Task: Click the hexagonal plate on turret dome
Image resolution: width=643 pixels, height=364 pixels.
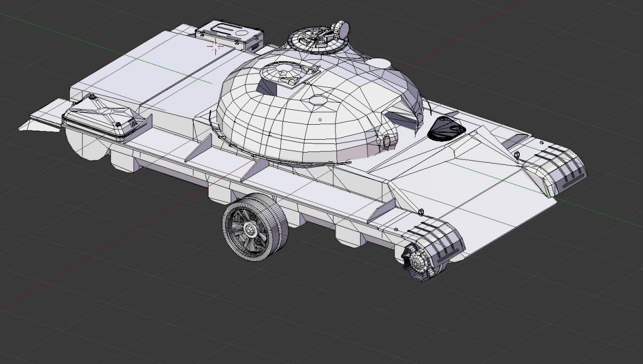Action: (x=317, y=100)
